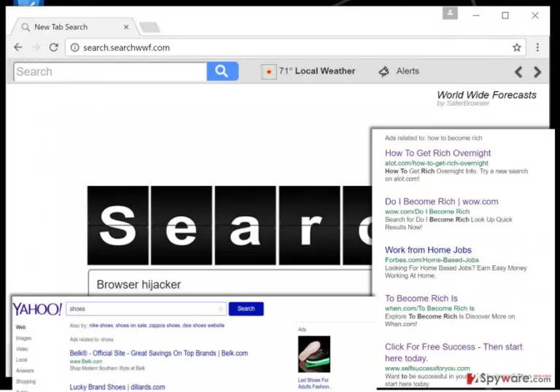Open a new browser tab
The width and height of the screenshot is (560, 392).
[x=149, y=27]
